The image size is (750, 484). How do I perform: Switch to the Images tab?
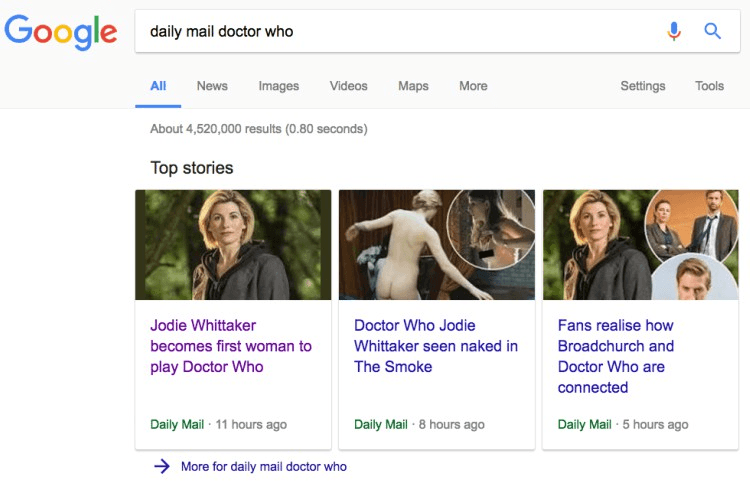click(278, 86)
